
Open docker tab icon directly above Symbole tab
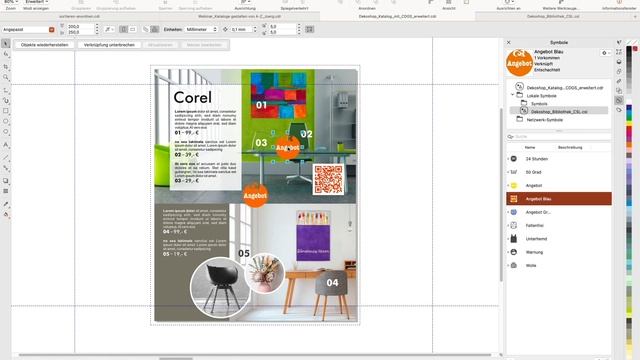pyautogui.click(x=619, y=91)
